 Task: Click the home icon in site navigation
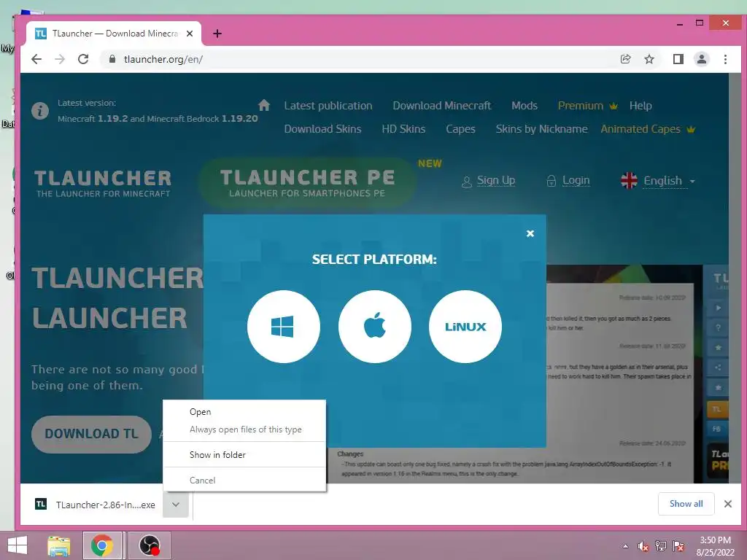tap(264, 105)
